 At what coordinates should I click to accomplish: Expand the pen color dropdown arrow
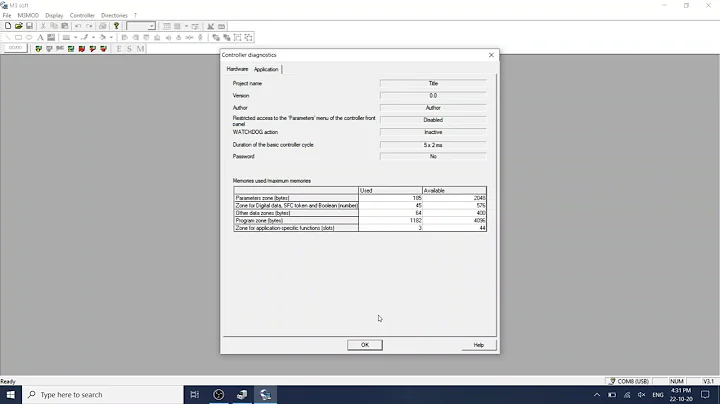[x=93, y=38]
